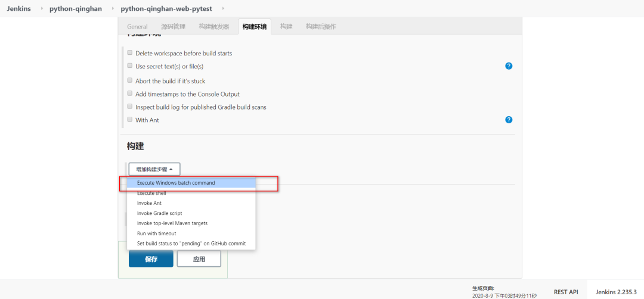
Task: Check Abort the build if it's stuck
Action: [x=130, y=80]
